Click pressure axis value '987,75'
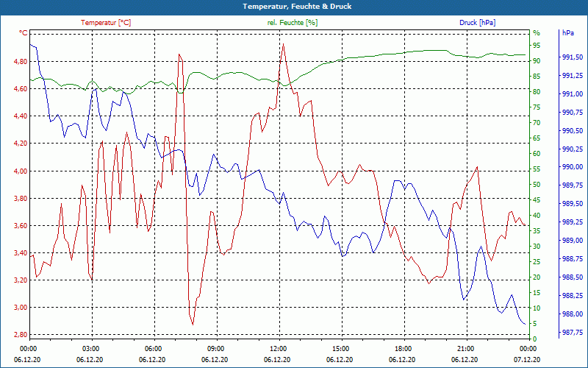This screenshot has height=368, width=588. coord(573,333)
